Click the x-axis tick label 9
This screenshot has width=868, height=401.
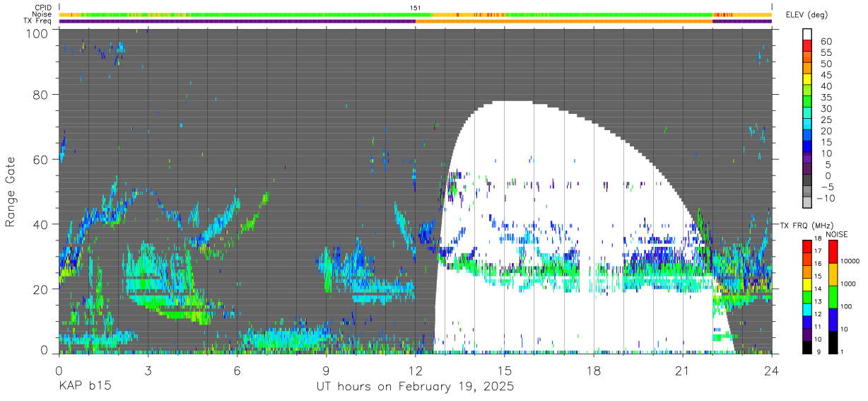click(326, 370)
